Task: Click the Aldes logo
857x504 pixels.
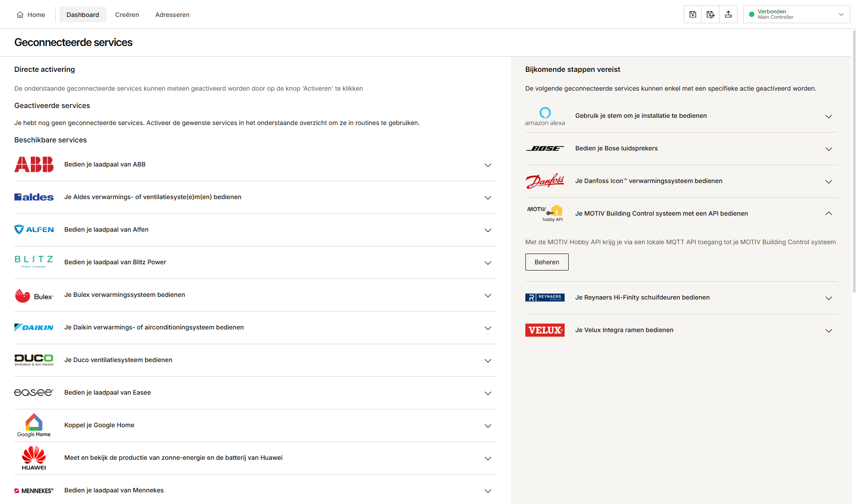Action: (x=34, y=197)
